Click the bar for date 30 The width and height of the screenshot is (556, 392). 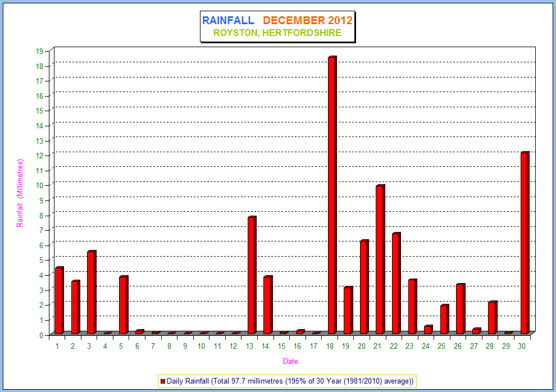[x=525, y=243]
